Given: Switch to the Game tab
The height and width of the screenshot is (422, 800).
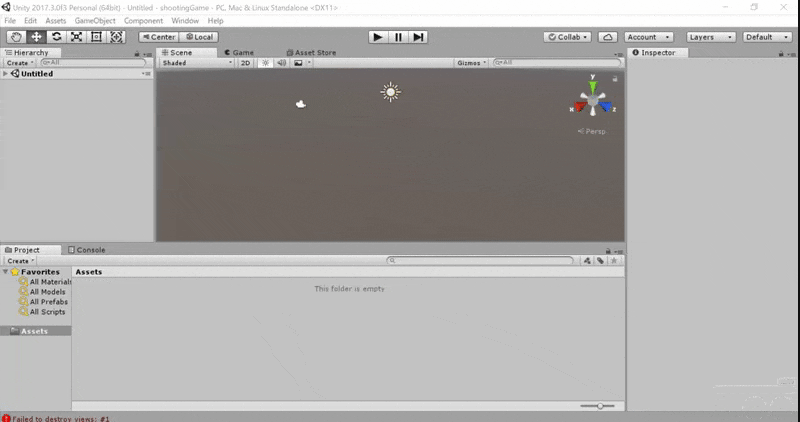Looking at the screenshot, I should tap(239, 53).
